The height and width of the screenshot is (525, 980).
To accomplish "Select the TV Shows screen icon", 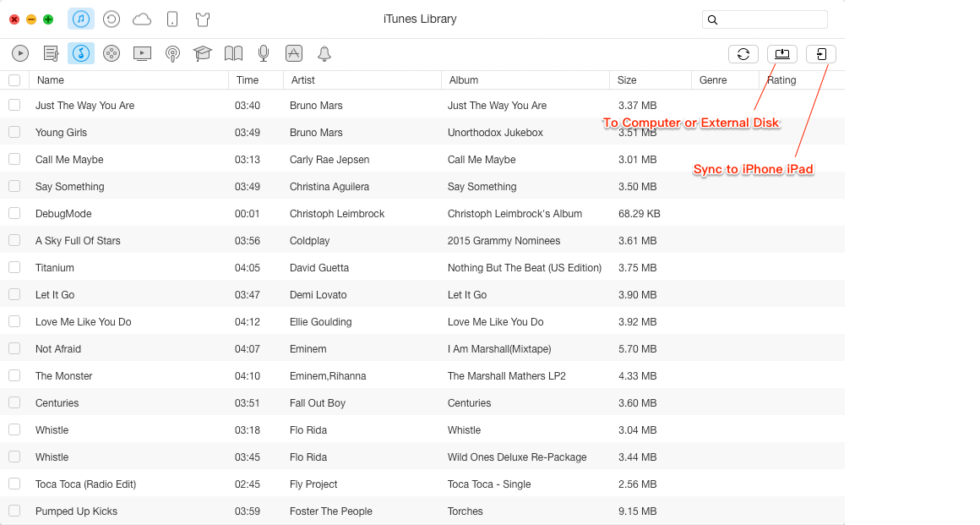I will [x=142, y=54].
